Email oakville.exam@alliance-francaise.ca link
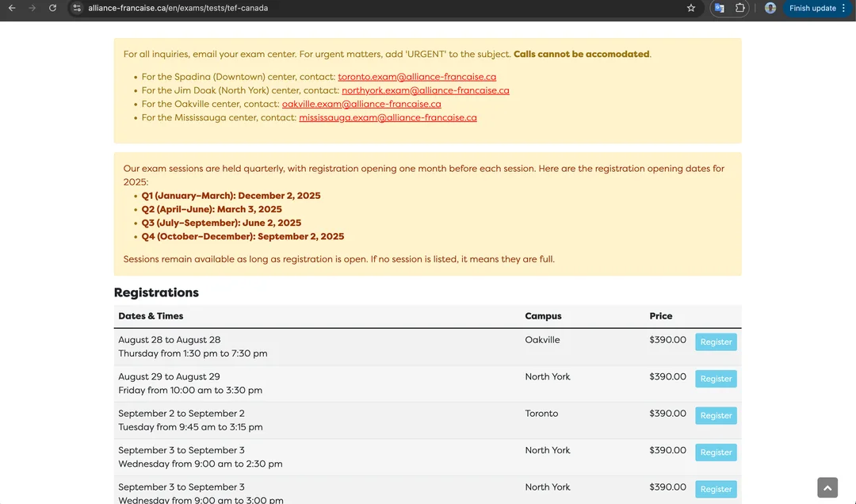Viewport: 856px width, 504px height. (361, 105)
